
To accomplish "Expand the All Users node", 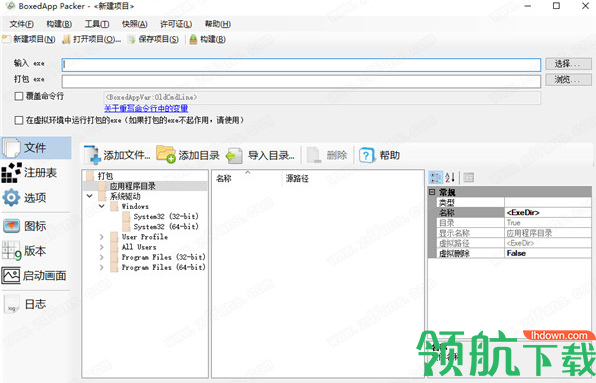I will coord(101,247).
